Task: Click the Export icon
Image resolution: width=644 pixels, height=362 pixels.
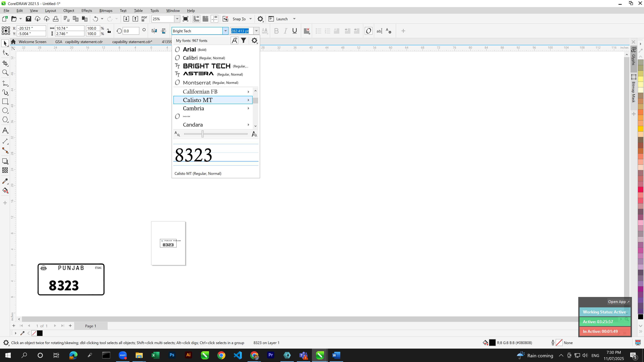Action: (135, 19)
